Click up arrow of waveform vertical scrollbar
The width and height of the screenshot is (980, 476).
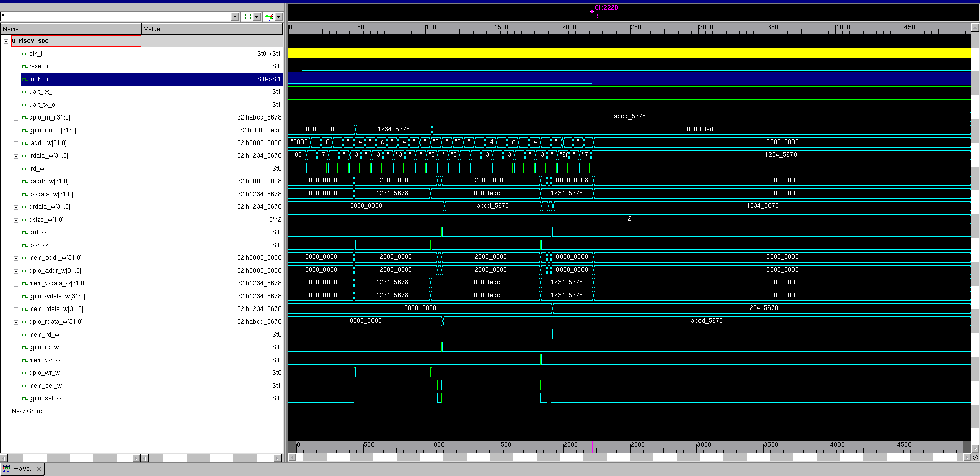[x=975, y=27]
